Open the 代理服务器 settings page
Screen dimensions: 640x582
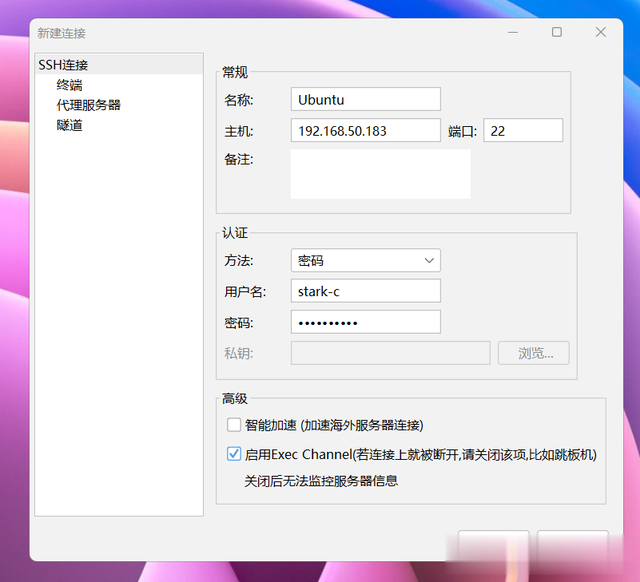pos(89,105)
